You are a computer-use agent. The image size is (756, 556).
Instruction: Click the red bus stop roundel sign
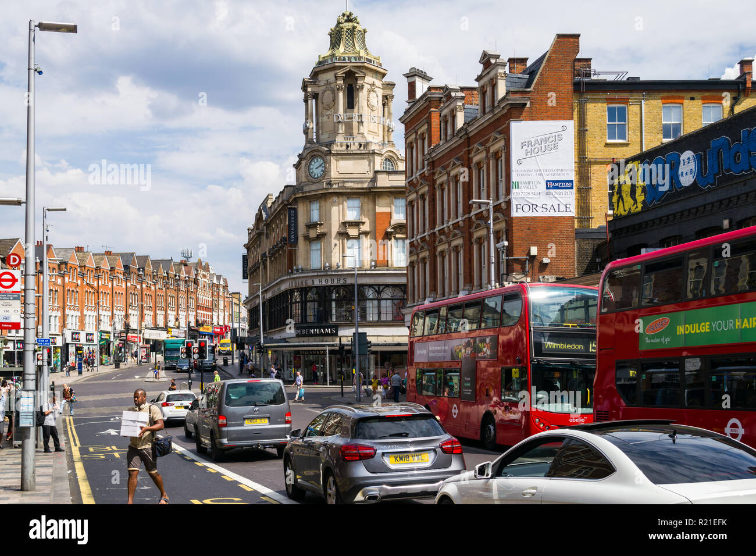click(8, 280)
